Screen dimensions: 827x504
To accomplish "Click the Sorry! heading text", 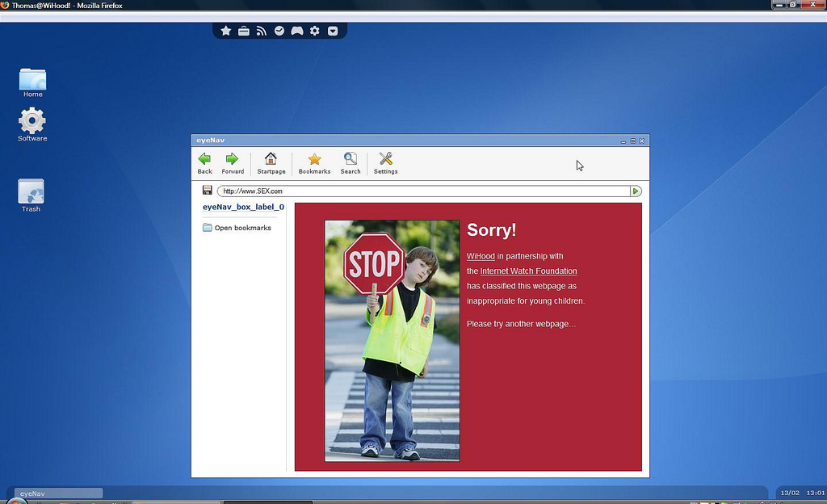I will [x=491, y=230].
